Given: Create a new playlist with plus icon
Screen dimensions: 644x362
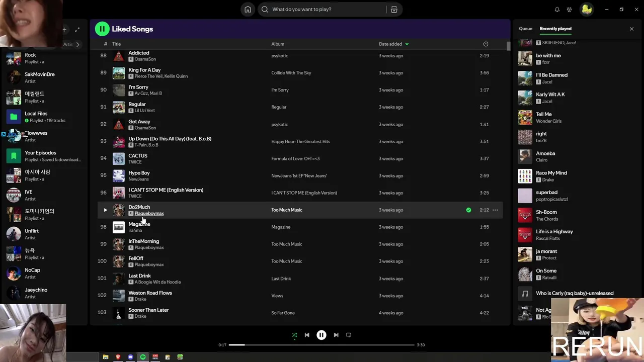Looking at the screenshot, I should (x=64, y=30).
